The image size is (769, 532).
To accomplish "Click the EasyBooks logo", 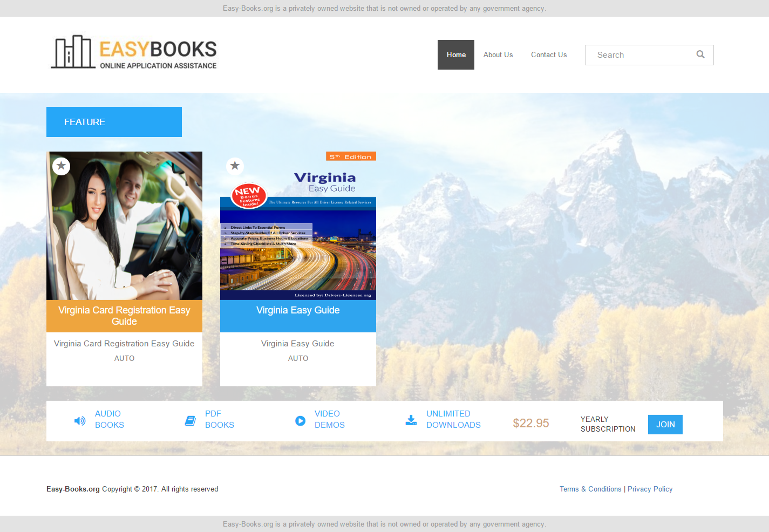I will [x=134, y=53].
